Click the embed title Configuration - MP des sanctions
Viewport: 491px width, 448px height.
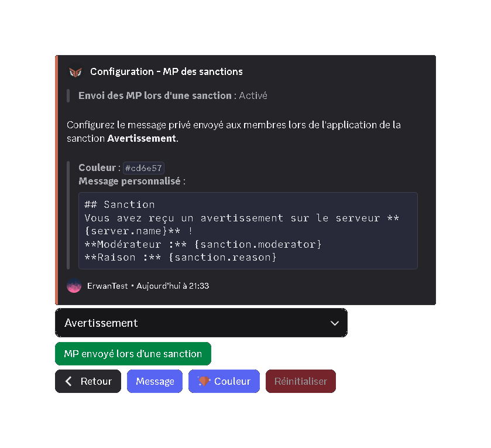click(166, 72)
